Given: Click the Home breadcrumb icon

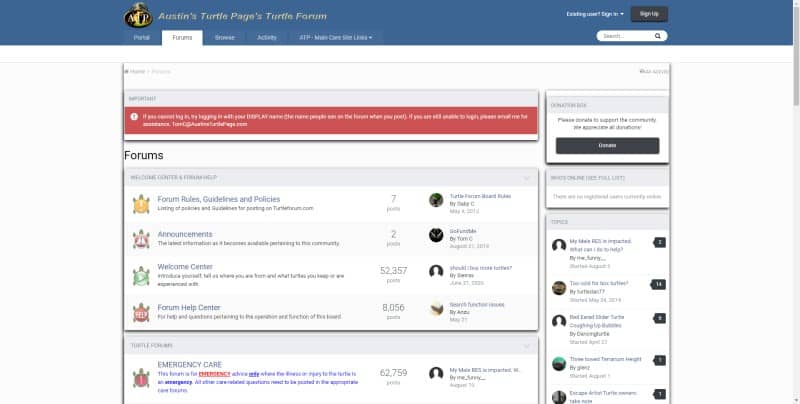Looking at the screenshot, I should (x=127, y=71).
